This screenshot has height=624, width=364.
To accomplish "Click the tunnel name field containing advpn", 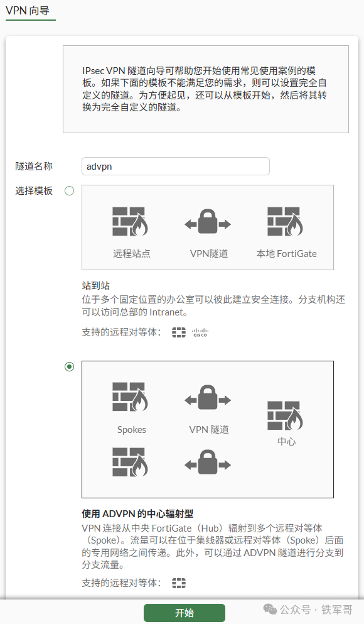I will click(x=175, y=166).
